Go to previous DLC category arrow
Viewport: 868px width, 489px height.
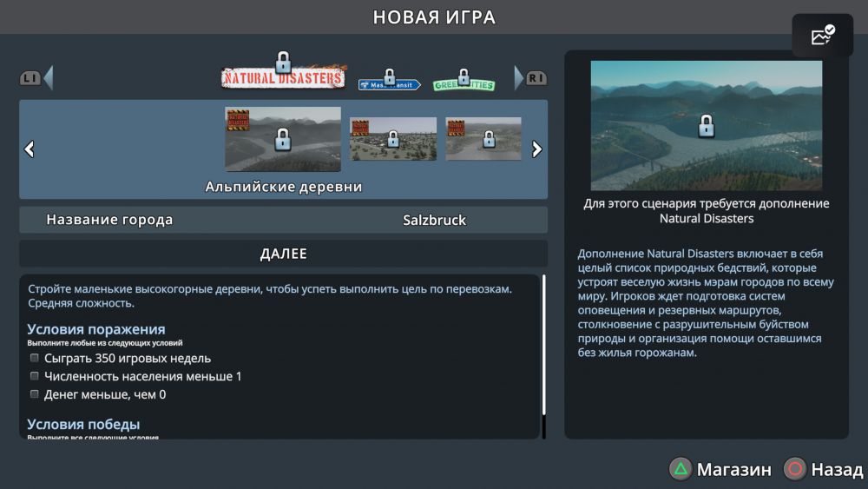coord(49,77)
